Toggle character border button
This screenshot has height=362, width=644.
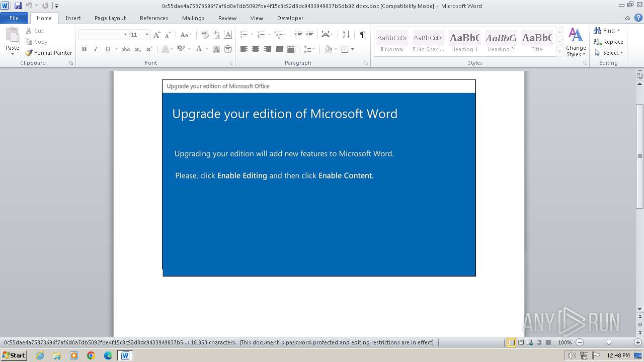click(228, 35)
